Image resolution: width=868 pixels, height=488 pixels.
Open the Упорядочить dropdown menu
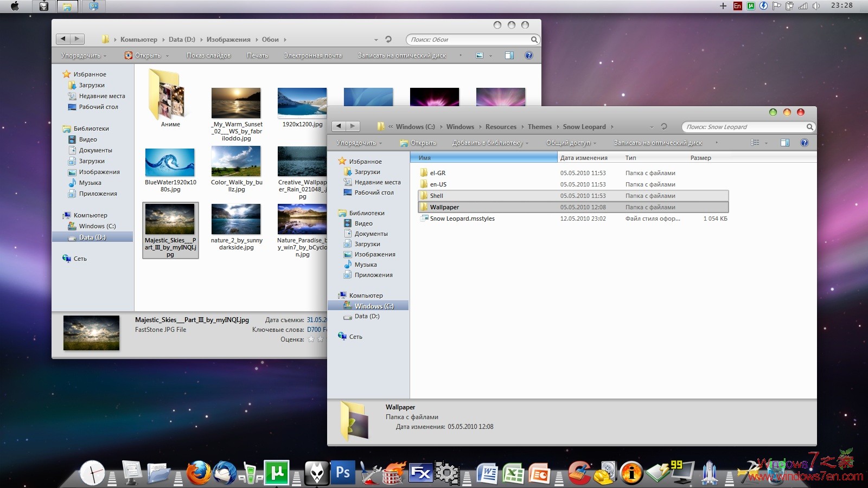coord(358,143)
